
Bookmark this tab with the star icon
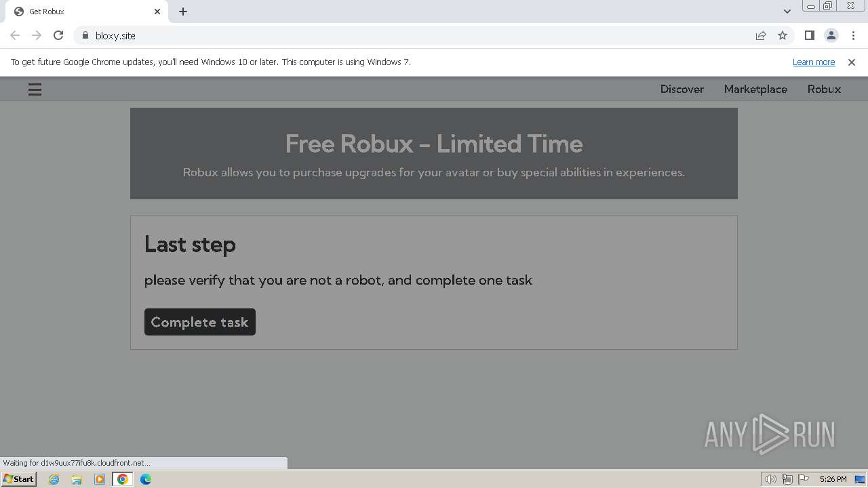coord(783,35)
